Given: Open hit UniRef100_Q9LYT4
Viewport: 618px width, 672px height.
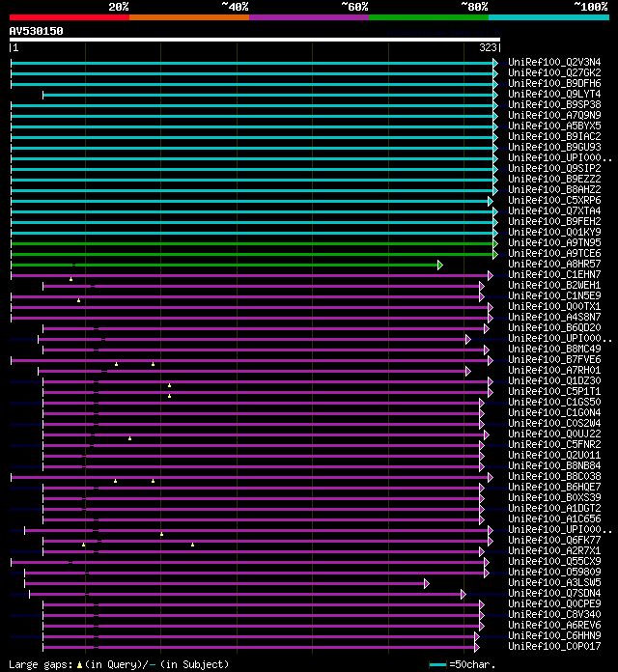Looking at the screenshot, I should pos(554,94).
